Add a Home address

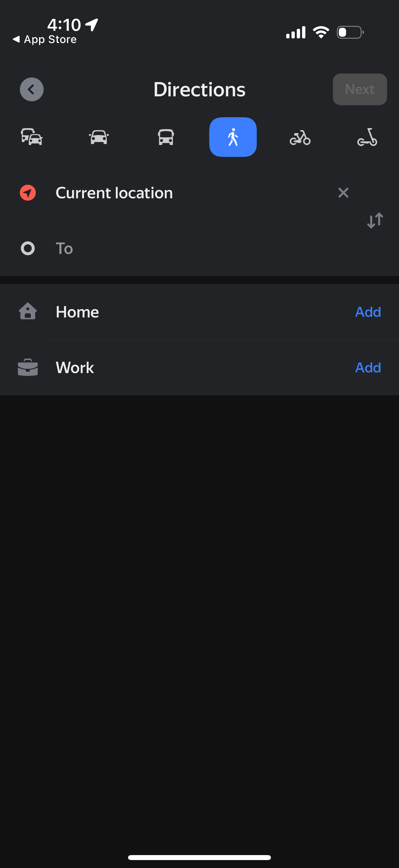tap(368, 312)
